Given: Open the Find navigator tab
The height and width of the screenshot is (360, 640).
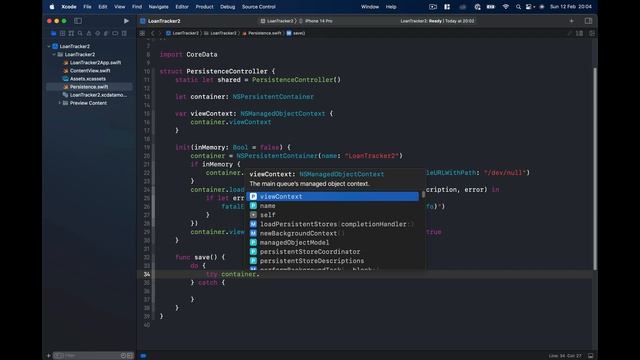Looking at the screenshot, I should point(80,33).
